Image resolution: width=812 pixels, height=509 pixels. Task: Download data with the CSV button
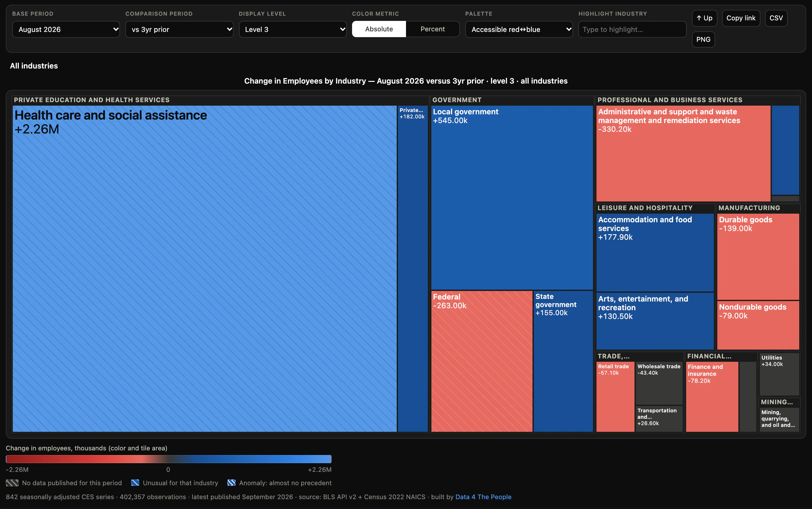tap(776, 18)
